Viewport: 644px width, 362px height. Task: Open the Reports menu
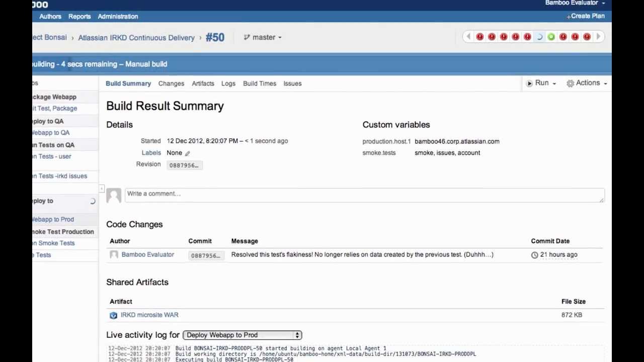(79, 16)
